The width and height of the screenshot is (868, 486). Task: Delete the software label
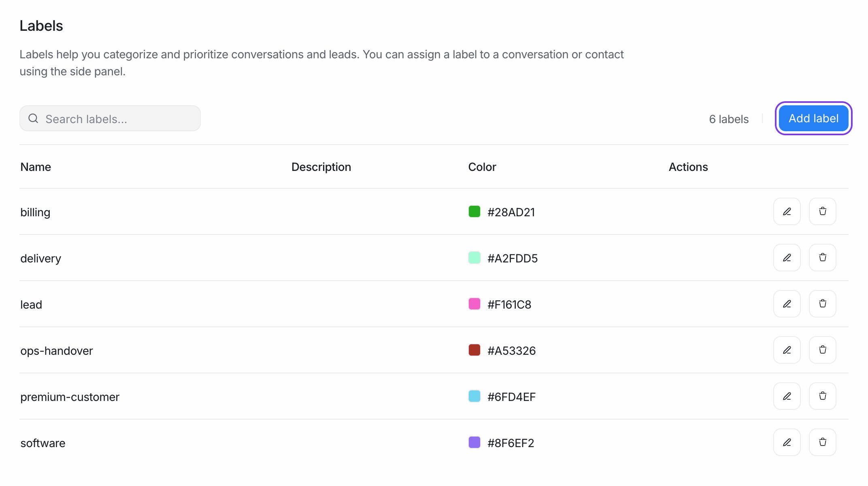point(822,442)
